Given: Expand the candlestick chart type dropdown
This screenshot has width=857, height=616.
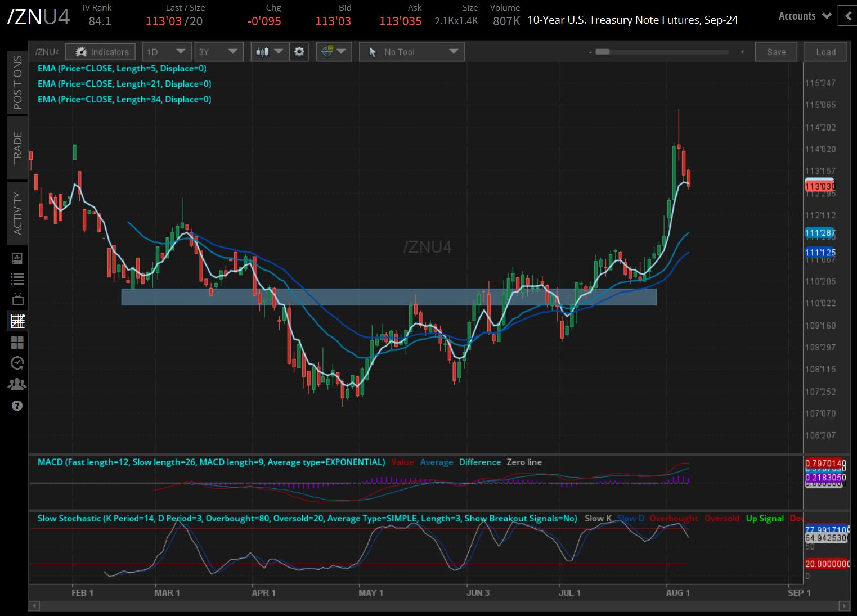Looking at the screenshot, I should 270,52.
